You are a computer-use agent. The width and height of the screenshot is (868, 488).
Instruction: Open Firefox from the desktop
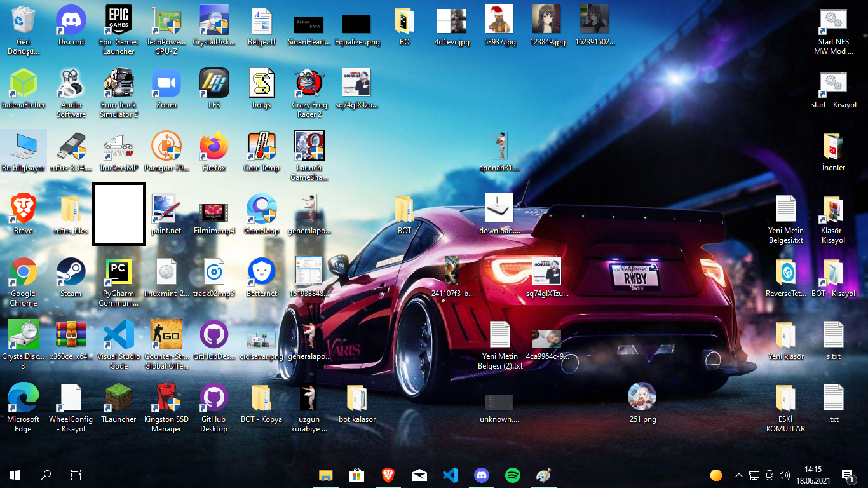pyautogui.click(x=214, y=152)
